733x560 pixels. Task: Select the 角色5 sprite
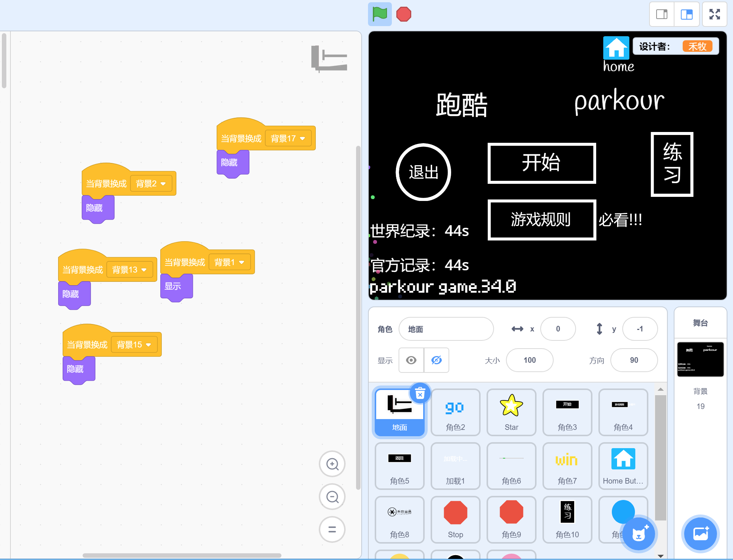[399, 466]
